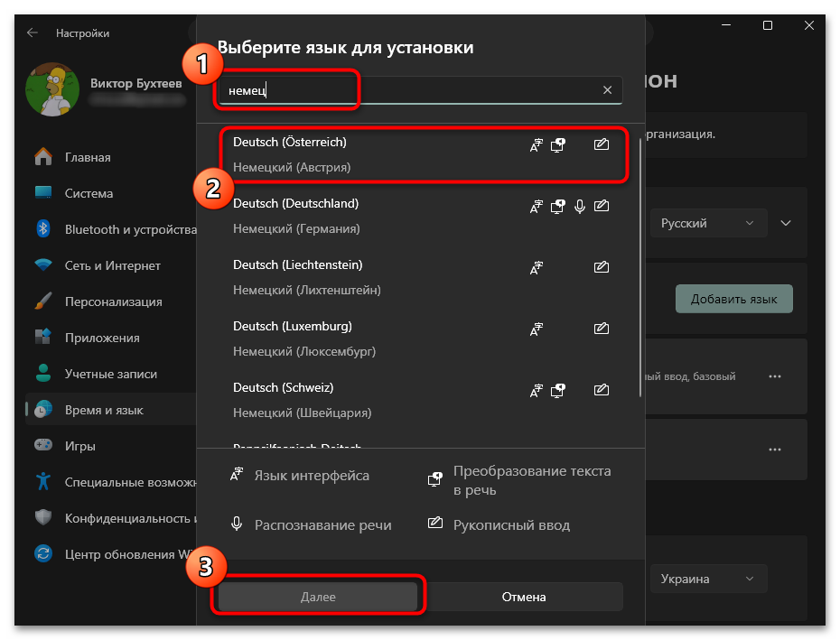
Task: Click the Добавить язык button
Action: (733, 299)
